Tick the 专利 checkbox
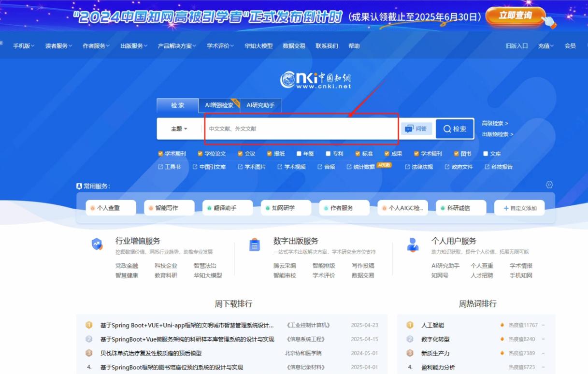 pos(328,154)
